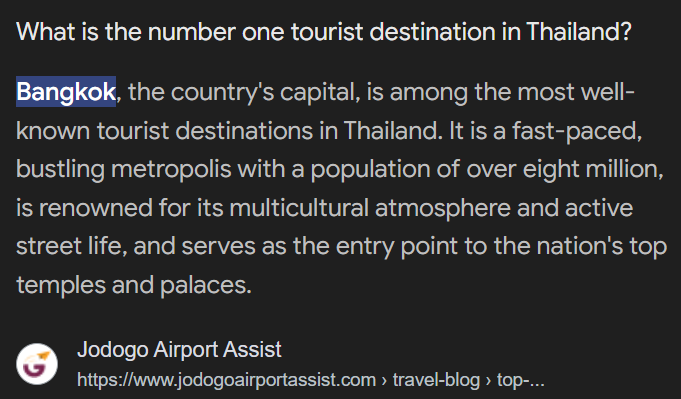Click the word fast-paced in the snippet

[577, 131]
